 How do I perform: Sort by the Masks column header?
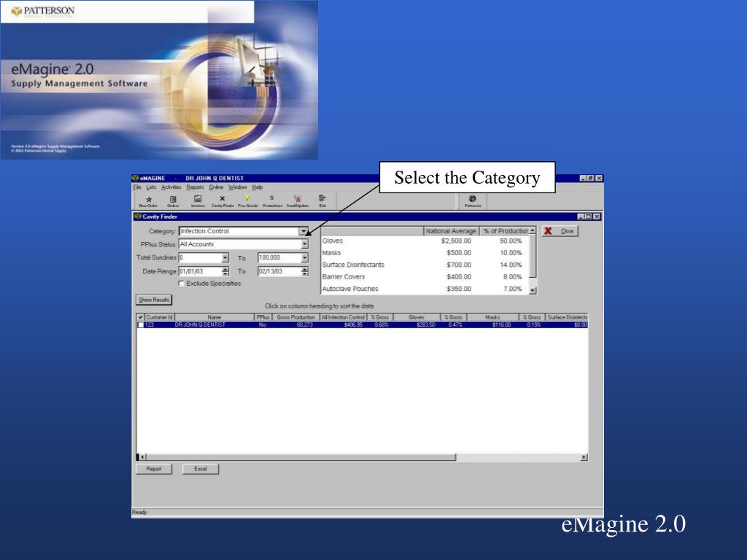492,317
